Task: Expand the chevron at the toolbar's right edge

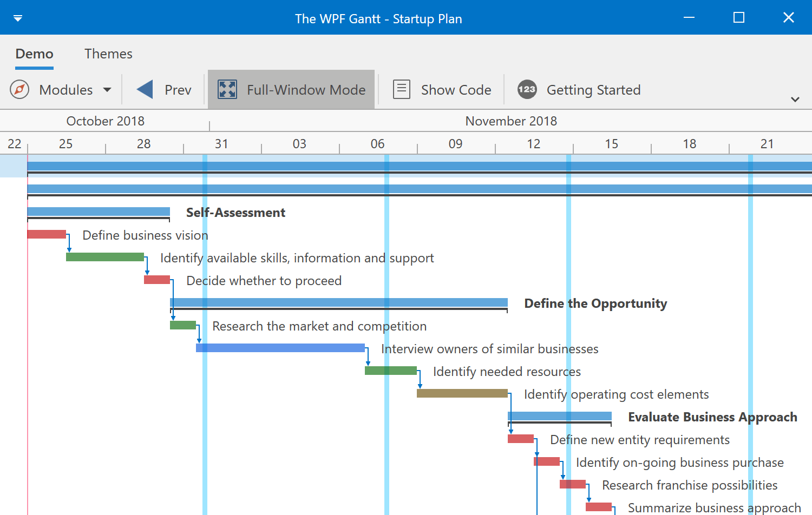Action: [795, 99]
